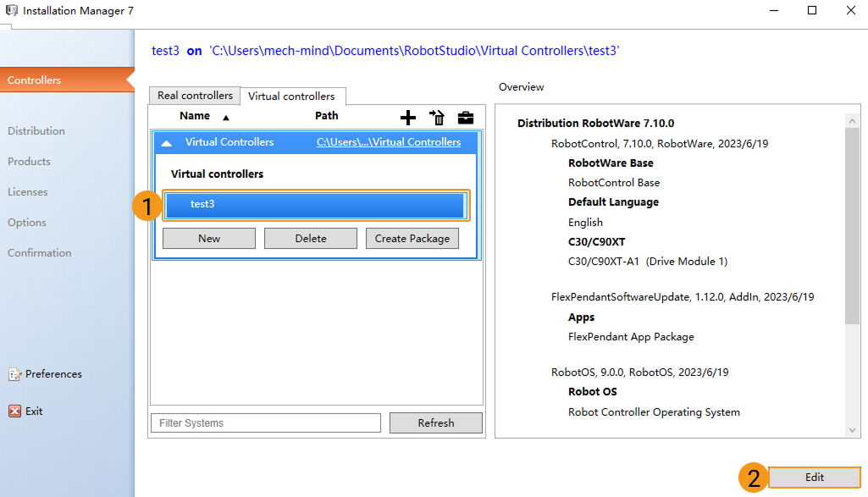Image resolution: width=868 pixels, height=497 pixels.
Task: Click Create Package
Action: [x=412, y=239]
